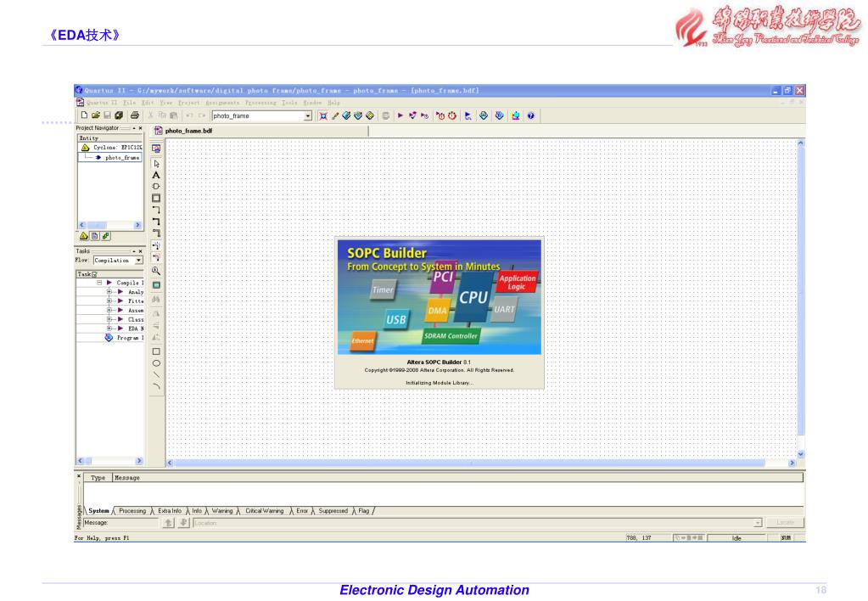The width and height of the screenshot is (868, 601).
Task: Expand the EDA Netlist task row
Action: tap(109, 329)
